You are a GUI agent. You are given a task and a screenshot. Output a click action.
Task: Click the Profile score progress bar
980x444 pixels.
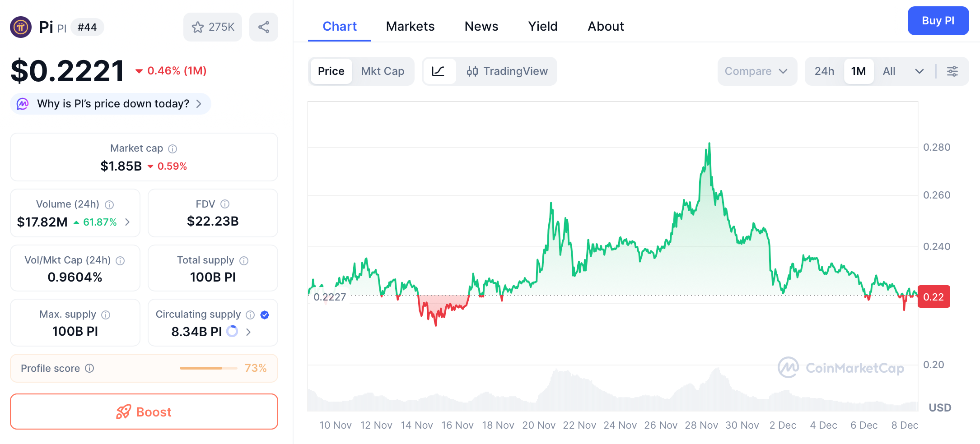coord(208,368)
